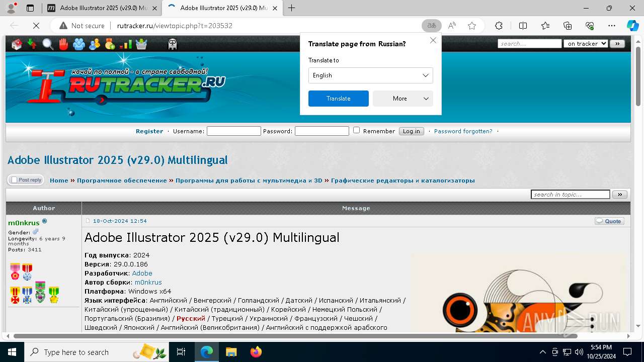Open Read aloud from the address bar
Viewport: 644px width, 362px height.
click(452, 26)
